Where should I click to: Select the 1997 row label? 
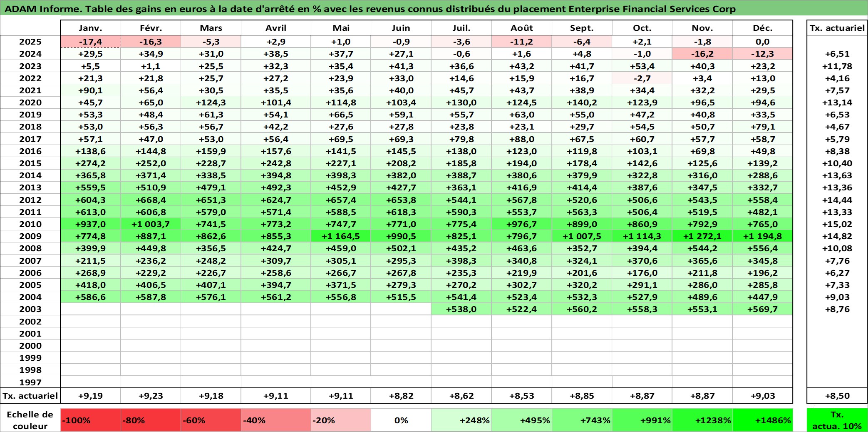[30, 382]
